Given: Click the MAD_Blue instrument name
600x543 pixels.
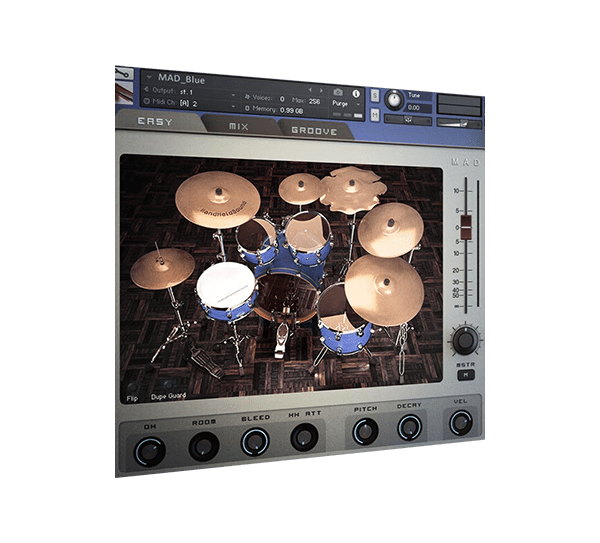Looking at the screenshot, I should pos(182,79).
